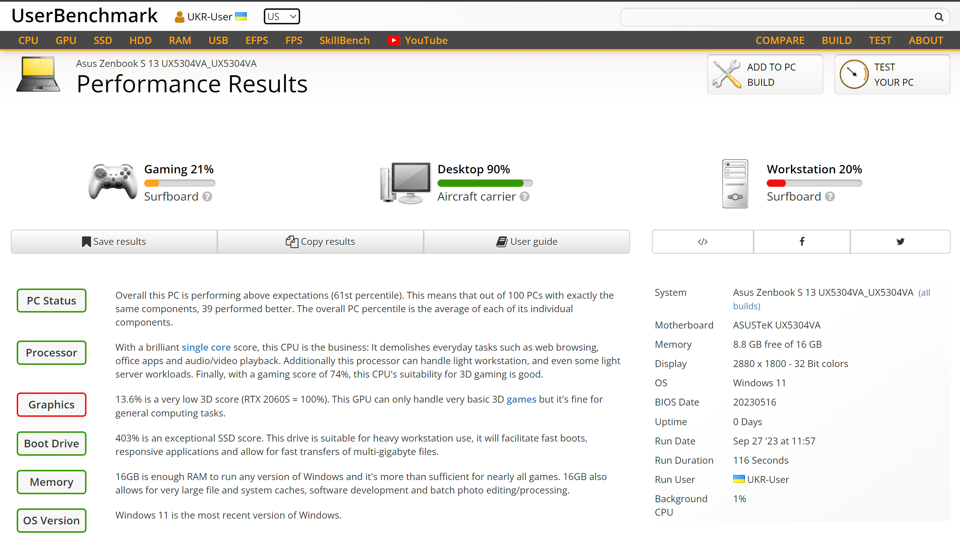Click the workstation tower icon
This screenshot has height=560, width=960.
pyautogui.click(x=735, y=184)
